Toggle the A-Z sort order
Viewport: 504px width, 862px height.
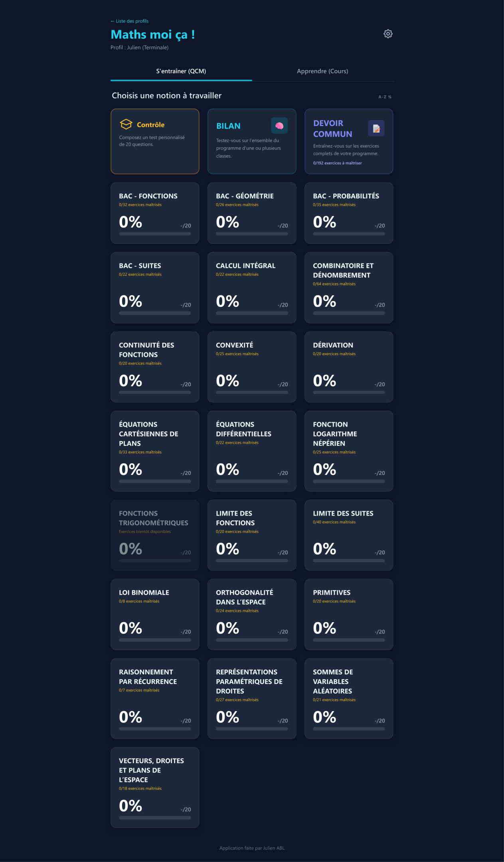(x=385, y=97)
